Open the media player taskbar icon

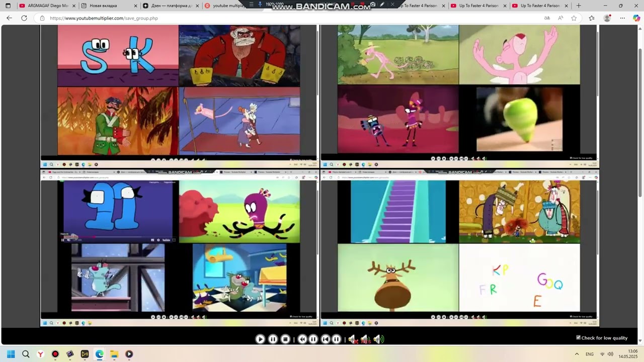(x=129, y=354)
